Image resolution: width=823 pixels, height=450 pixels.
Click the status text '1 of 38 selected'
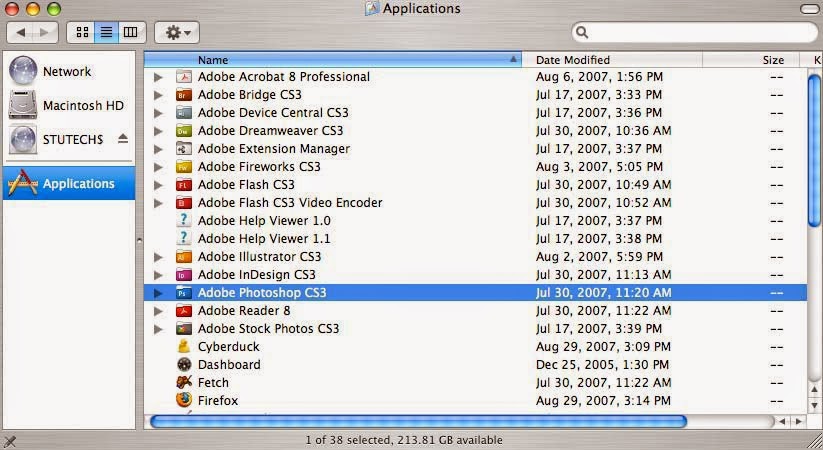(350, 440)
